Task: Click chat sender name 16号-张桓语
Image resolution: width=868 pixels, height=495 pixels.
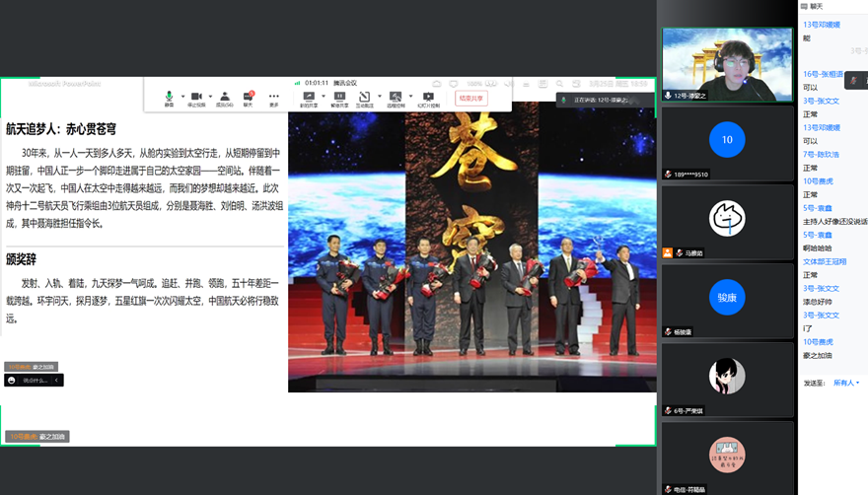Action: pos(823,74)
